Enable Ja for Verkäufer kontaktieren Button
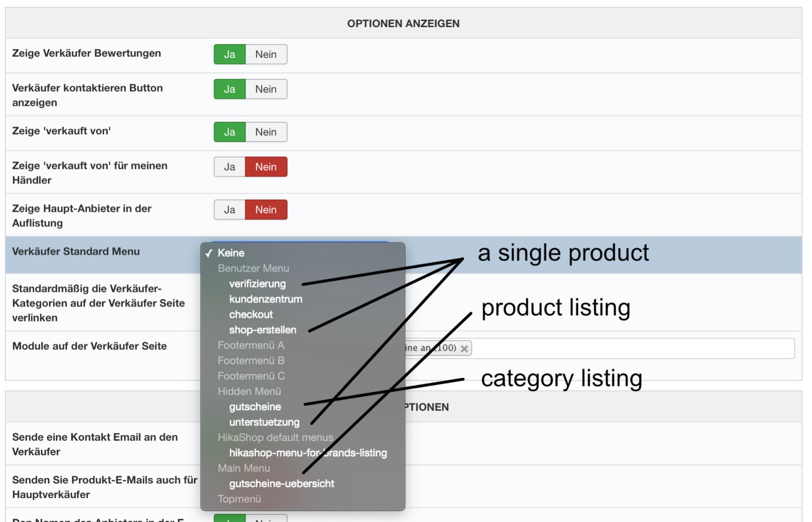This screenshot has width=812, height=522. tap(230, 89)
